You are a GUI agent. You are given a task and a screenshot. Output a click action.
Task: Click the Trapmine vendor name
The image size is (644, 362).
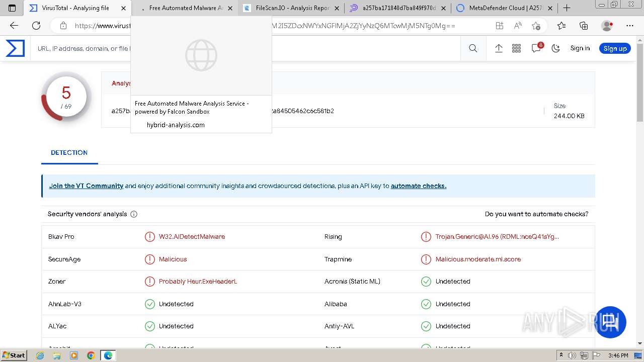coord(338,259)
